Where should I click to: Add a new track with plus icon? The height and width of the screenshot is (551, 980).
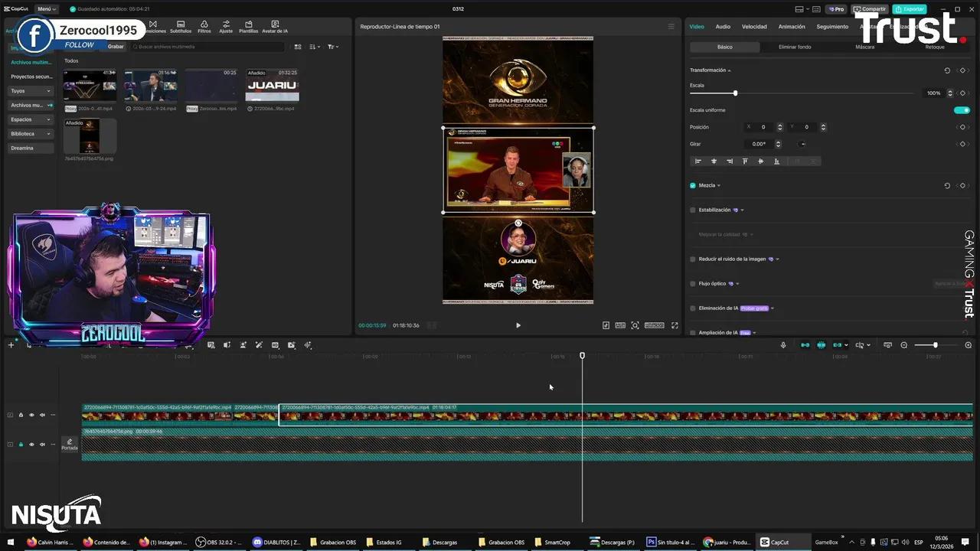tap(11, 345)
